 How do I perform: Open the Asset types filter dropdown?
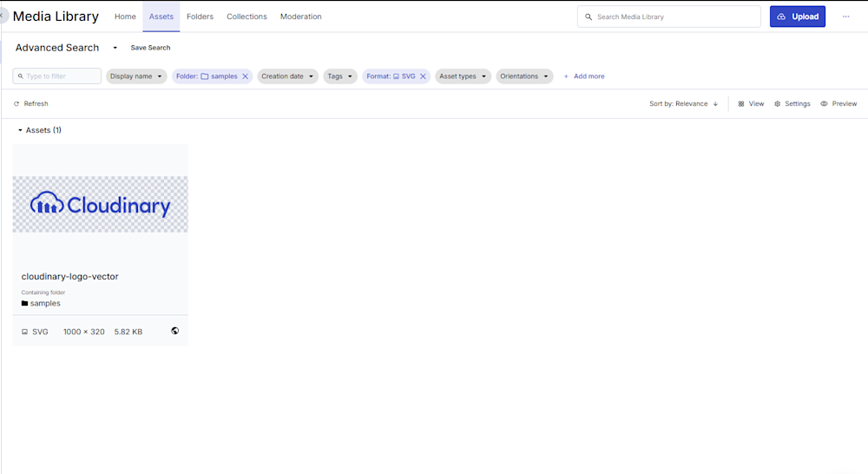coord(463,76)
